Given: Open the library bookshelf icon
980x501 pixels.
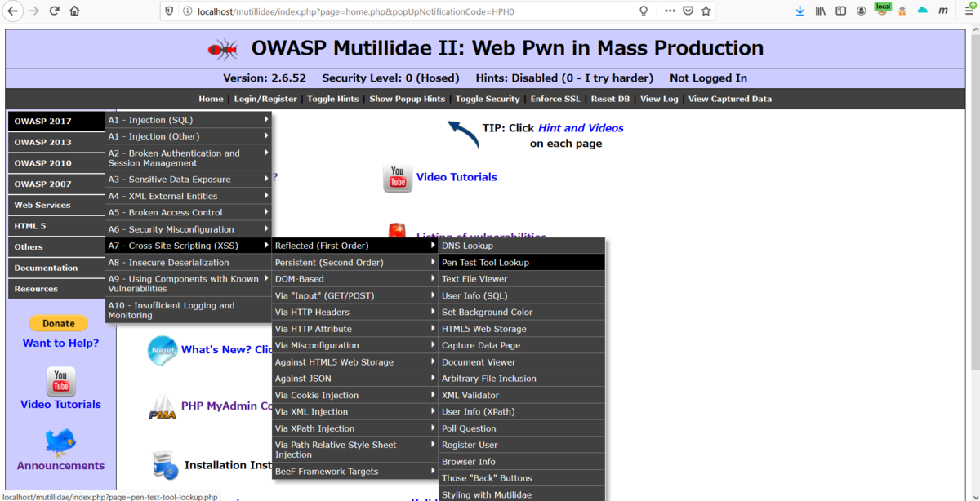Looking at the screenshot, I should tap(821, 11).
